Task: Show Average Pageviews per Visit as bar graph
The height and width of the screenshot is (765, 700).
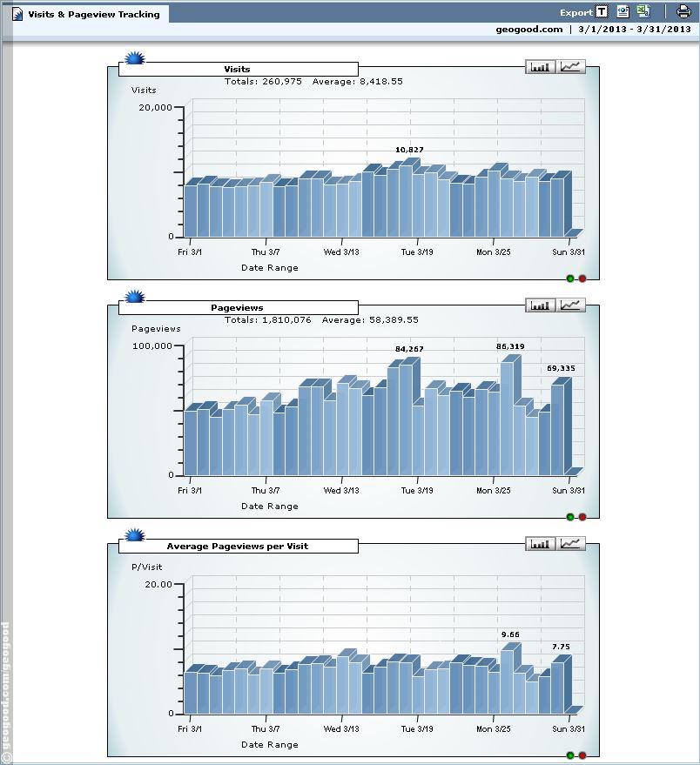Action: pos(541,544)
